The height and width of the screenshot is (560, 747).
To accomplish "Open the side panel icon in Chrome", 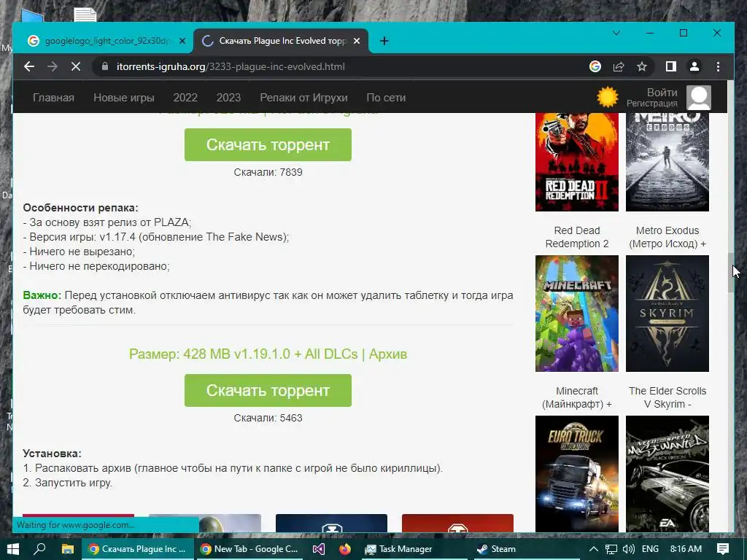I will [671, 66].
